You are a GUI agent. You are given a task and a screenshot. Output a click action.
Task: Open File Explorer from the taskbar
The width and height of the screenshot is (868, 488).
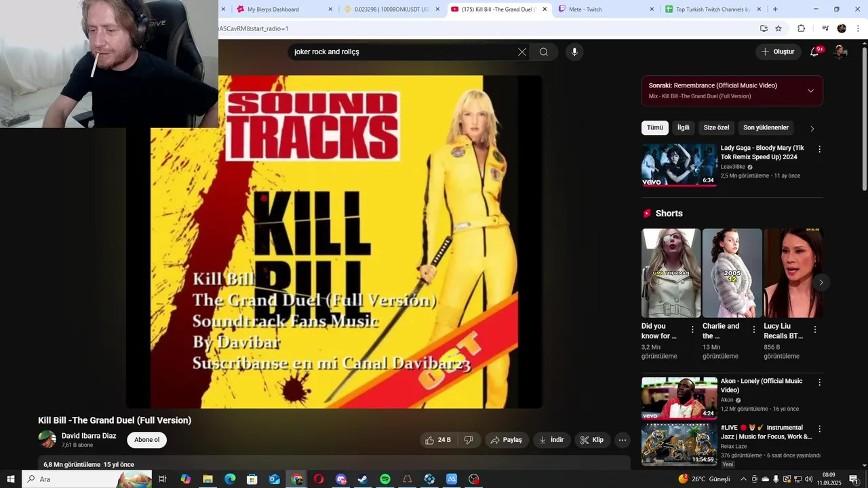[208, 479]
